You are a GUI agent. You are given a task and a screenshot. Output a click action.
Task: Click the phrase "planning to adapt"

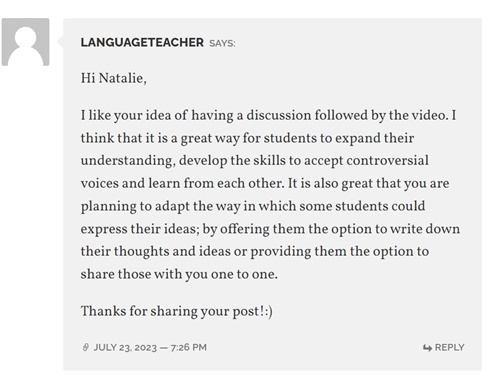point(135,206)
